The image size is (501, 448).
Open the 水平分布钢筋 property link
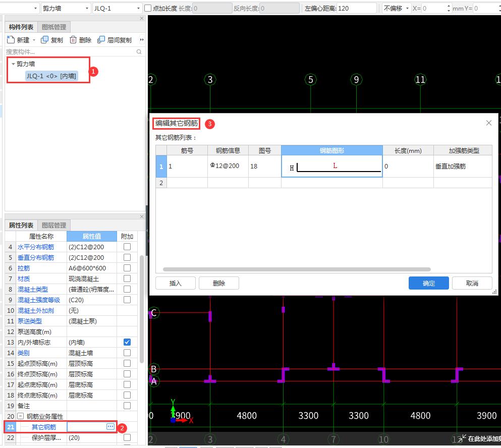click(36, 247)
